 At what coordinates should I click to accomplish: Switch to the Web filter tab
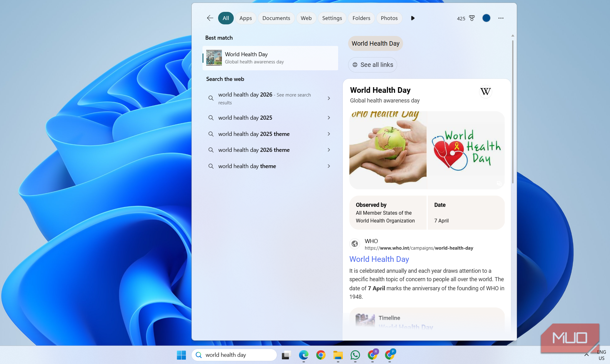pyautogui.click(x=306, y=18)
